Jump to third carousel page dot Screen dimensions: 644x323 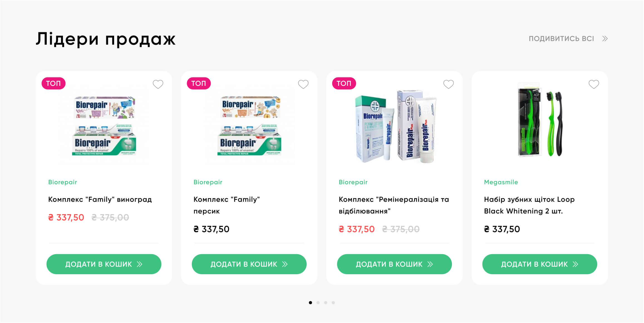click(x=326, y=303)
